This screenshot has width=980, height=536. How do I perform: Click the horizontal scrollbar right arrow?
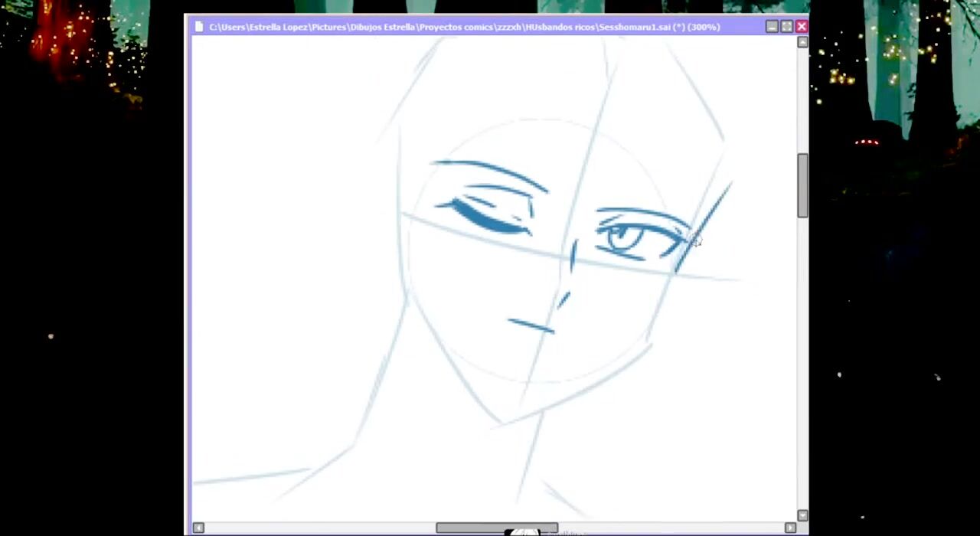(x=790, y=528)
